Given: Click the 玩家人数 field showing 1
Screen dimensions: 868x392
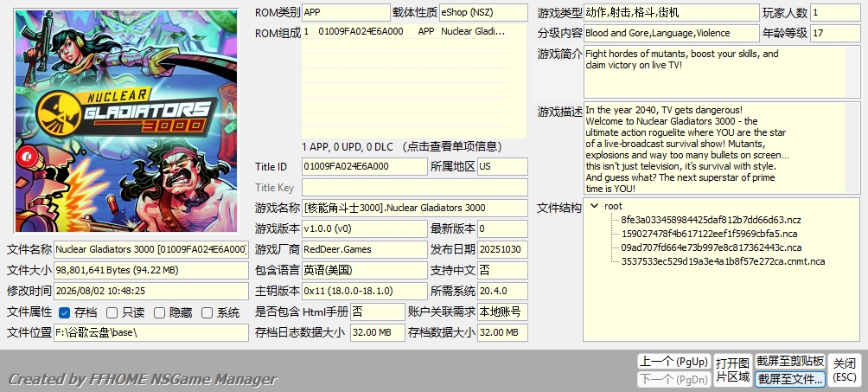Looking at the screenshot, I should pos(835,12).
